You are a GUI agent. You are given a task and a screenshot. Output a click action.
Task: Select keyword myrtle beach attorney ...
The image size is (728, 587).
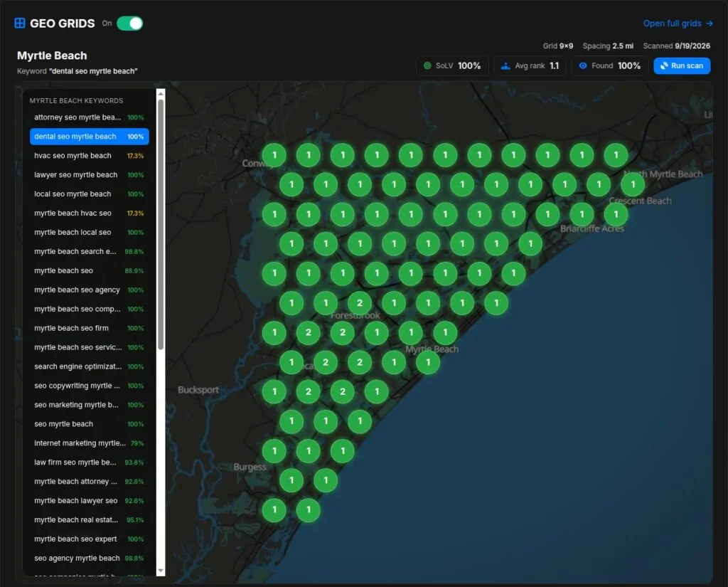89,481
